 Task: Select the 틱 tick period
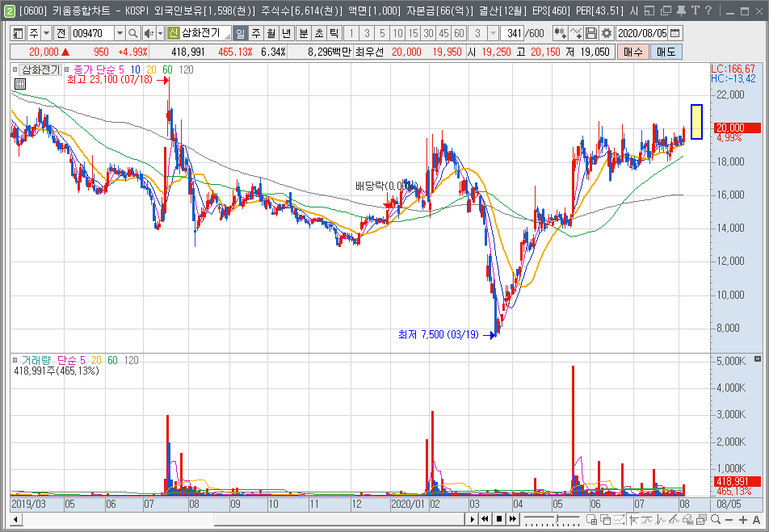pyautogui.click(x=334, y=33)
